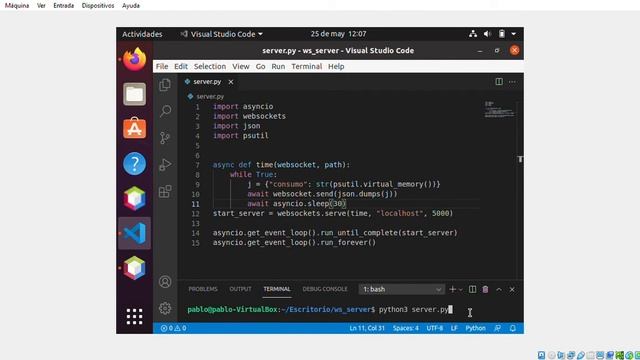
Task: Open Actividades overview in the top bar
Action: [x=142, y=34]
